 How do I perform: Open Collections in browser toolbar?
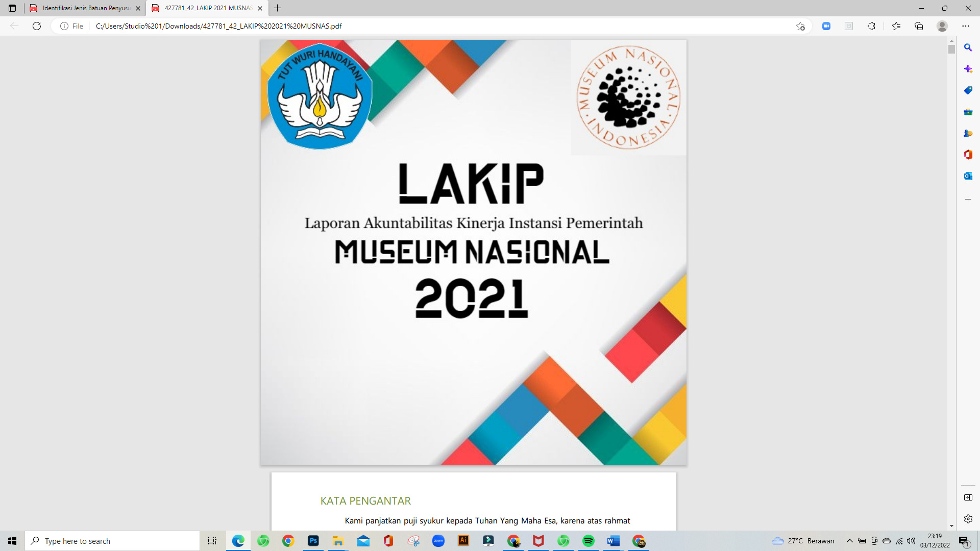coord(919,26)
